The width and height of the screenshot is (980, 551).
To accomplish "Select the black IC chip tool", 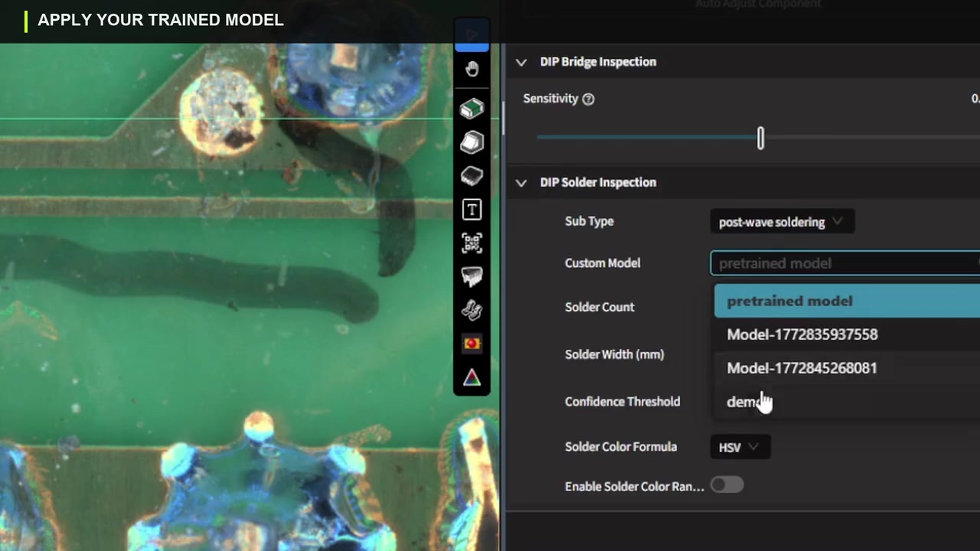I will [472, 176].
